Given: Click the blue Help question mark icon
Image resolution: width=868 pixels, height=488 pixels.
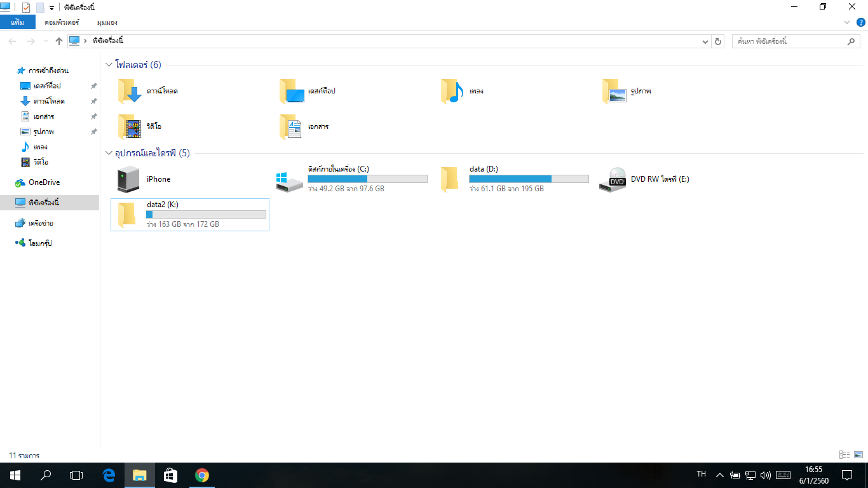Looking at the screenshot, I should pos(861,22).
